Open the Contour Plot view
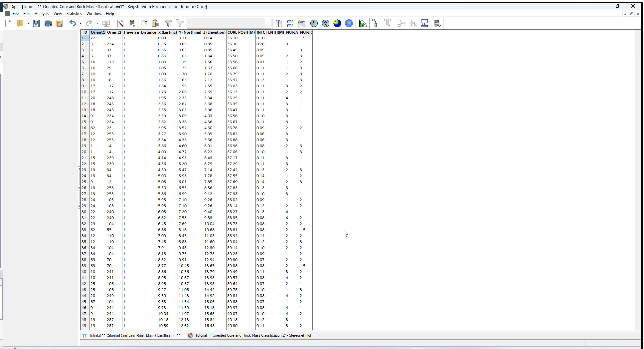 (337, 23)
